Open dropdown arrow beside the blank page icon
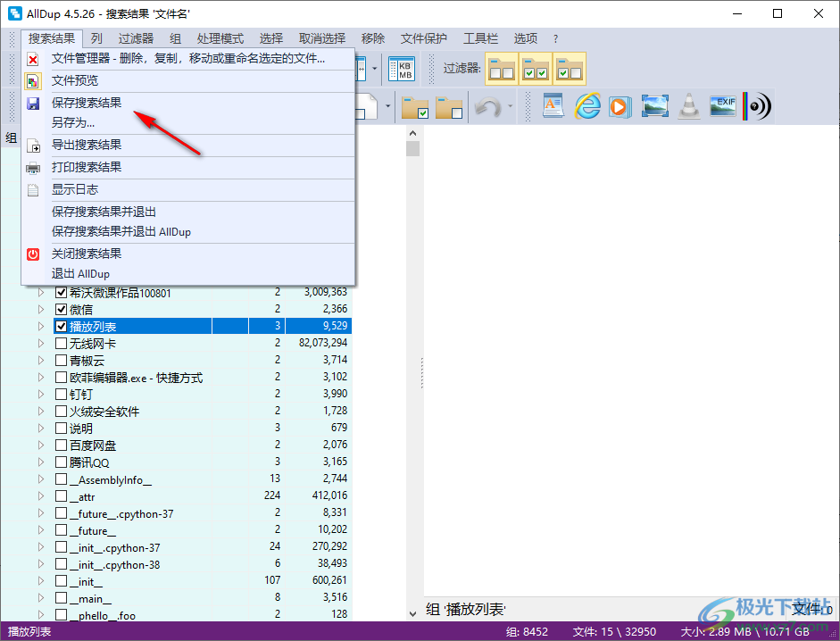The image size is (840, 641). coord(387,106)
